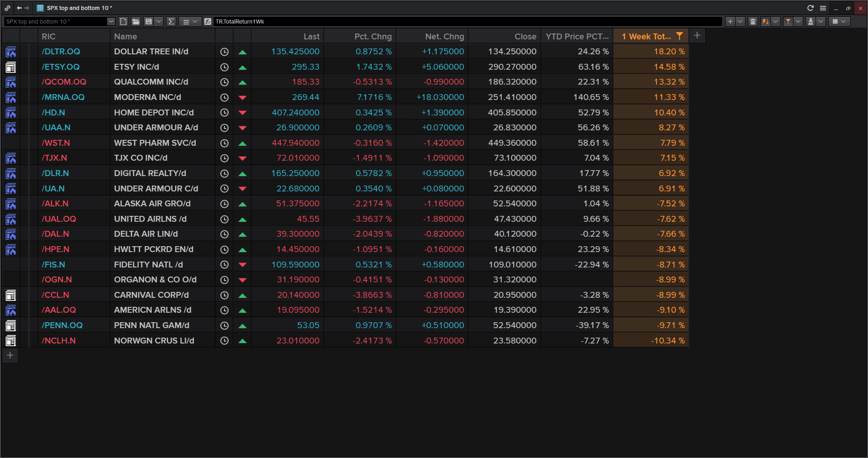The image size is (868, 458).
Task: Sort by the Net. Chng column header
Action: (x=432, y=36)
